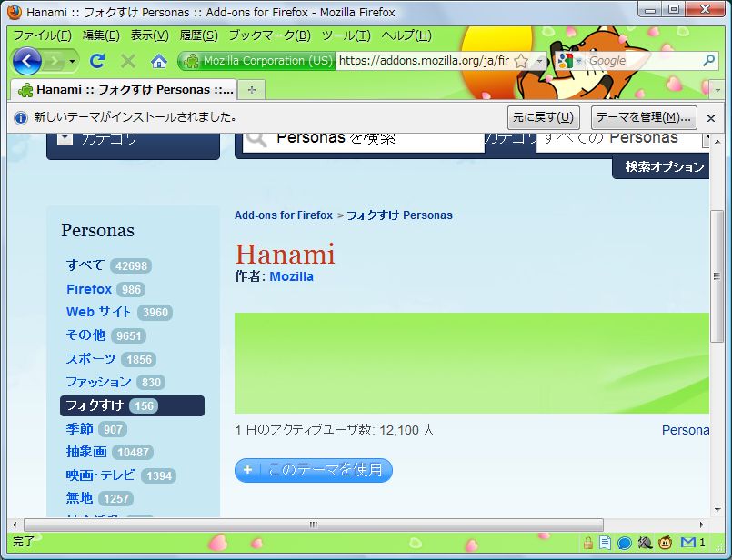Run search with the magnifier icon
This screenshot has height=560, width=732.
708,60
